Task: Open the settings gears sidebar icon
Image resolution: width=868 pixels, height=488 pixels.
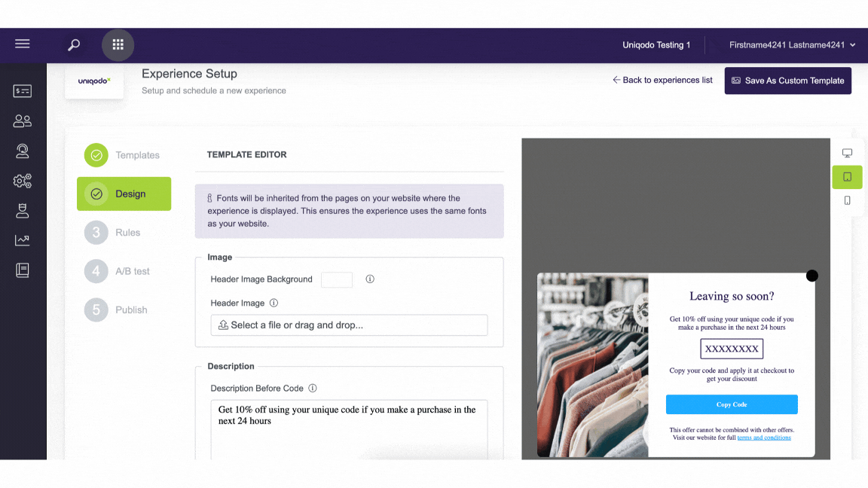Action: (x=23, y=181)
